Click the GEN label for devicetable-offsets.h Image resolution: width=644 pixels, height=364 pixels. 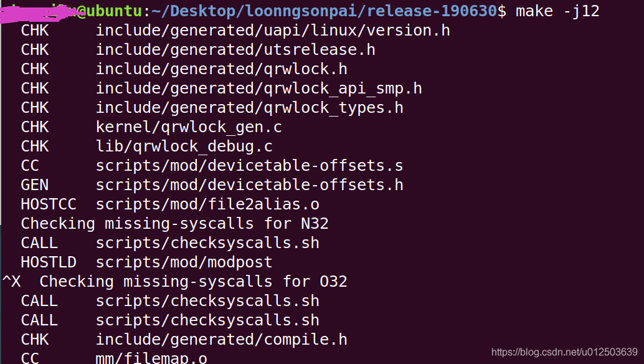[34, 185]
